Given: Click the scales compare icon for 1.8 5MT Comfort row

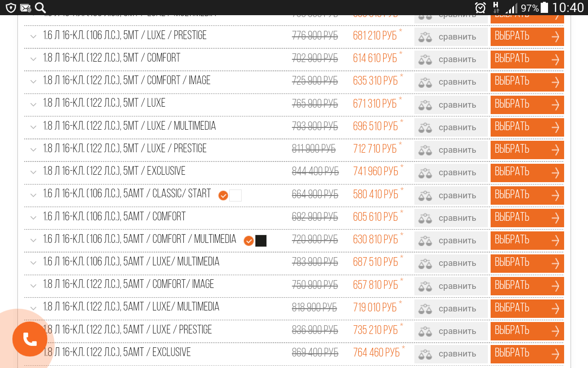Looking at the screenshot, I should (425, 60).
